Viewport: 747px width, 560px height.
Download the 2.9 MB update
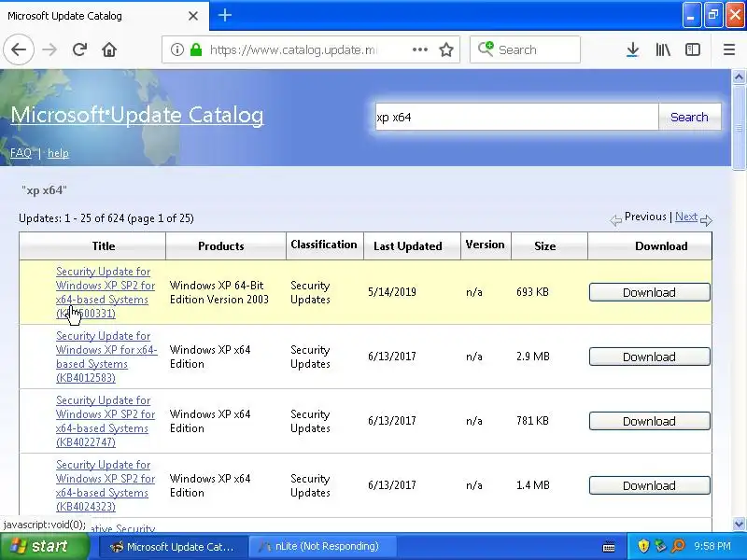[649, 357]
